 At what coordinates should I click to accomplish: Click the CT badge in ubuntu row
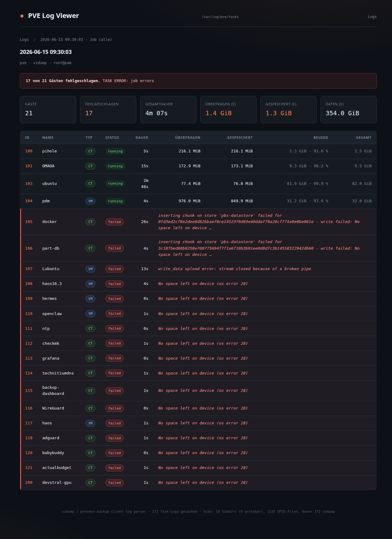point(90,184)
